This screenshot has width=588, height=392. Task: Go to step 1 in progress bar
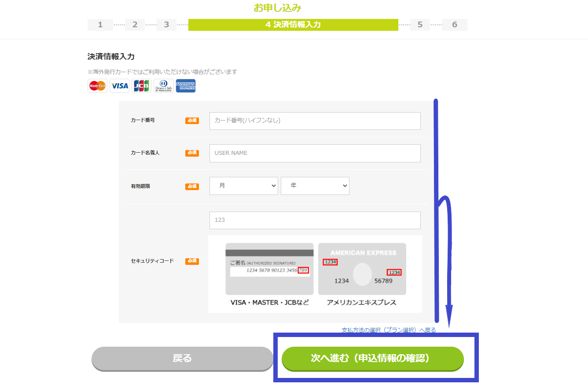[100, 25]
